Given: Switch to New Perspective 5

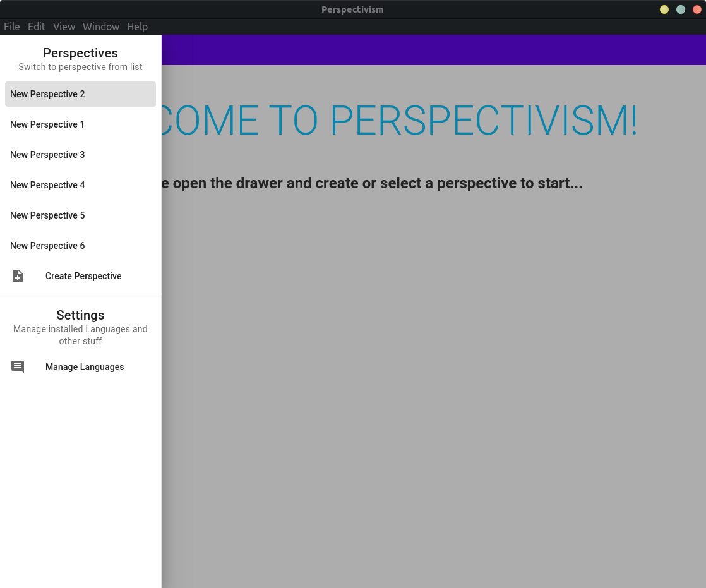Looking at the screenshot, I should point(81,215).
